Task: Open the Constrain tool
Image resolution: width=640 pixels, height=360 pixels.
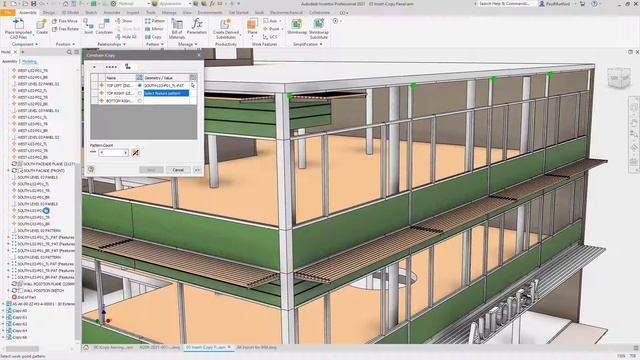Action: (x=104, y=27)
